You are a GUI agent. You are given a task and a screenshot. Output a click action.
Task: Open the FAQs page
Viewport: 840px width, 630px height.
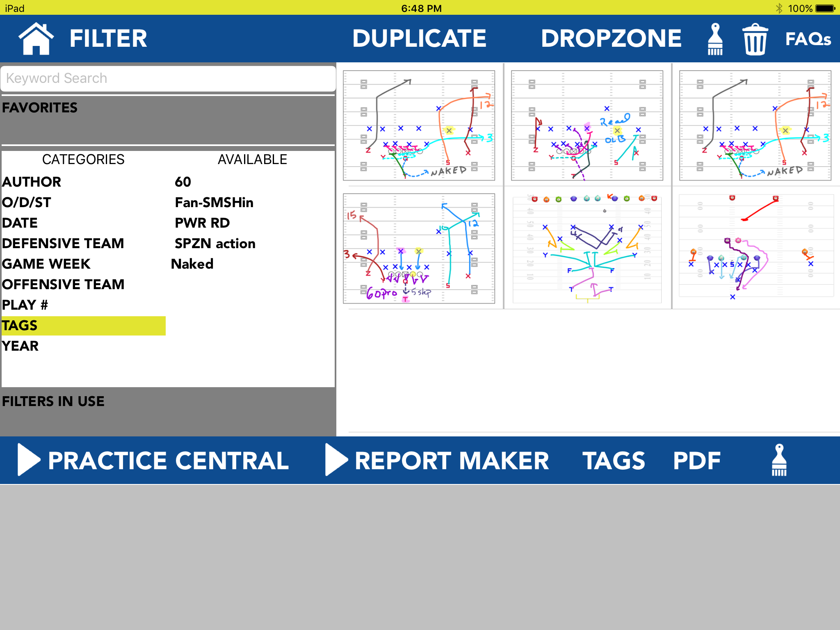point(808,39)
